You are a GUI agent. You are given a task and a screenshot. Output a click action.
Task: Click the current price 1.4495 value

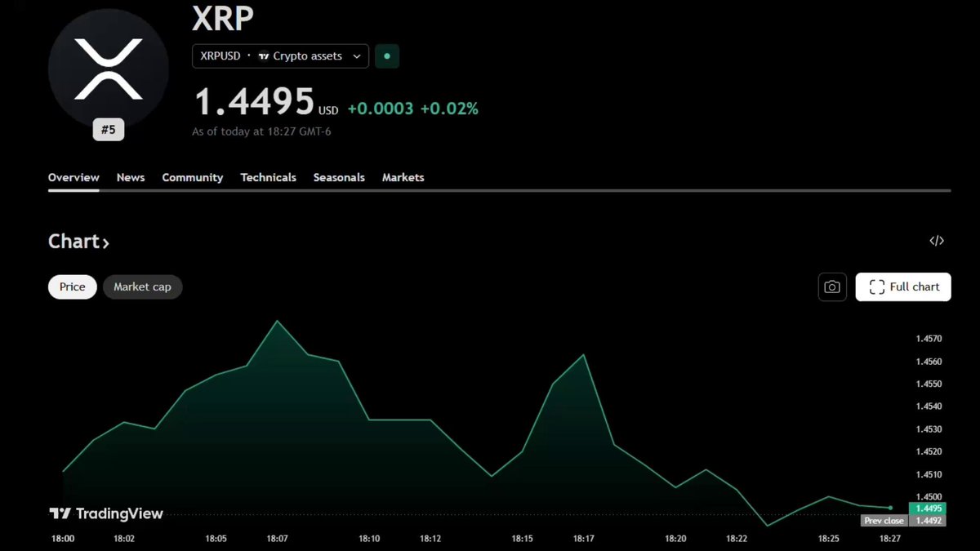[255, 103]
